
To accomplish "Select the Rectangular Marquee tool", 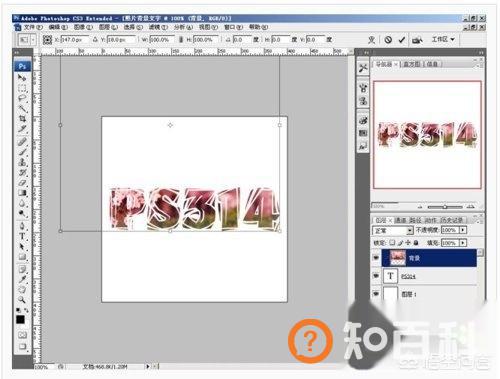I will click(22, 88).
